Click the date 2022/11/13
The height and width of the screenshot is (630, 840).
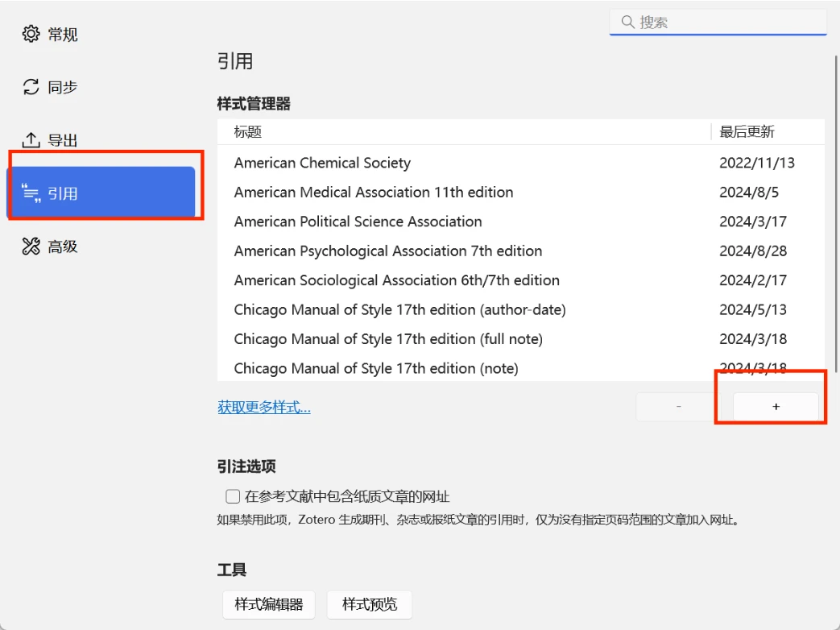tap(757, 163)
